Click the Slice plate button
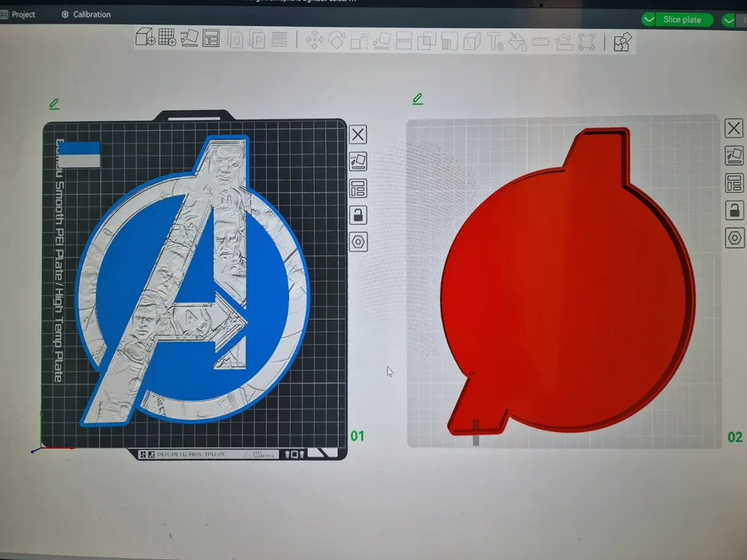 click(682, 19)
